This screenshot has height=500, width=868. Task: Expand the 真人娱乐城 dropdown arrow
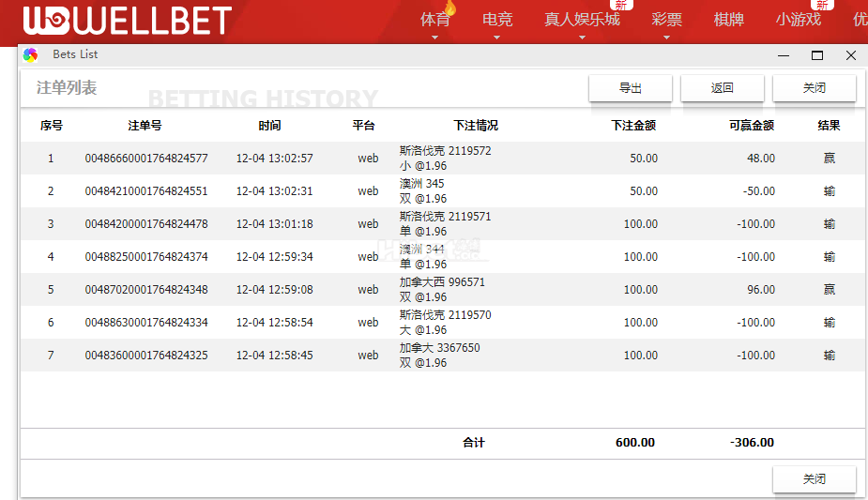pos(582,38)
